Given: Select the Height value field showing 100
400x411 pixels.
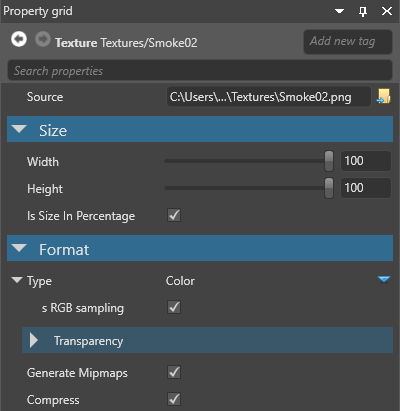Looking at the screenshot, I should (x=366, y=188).
